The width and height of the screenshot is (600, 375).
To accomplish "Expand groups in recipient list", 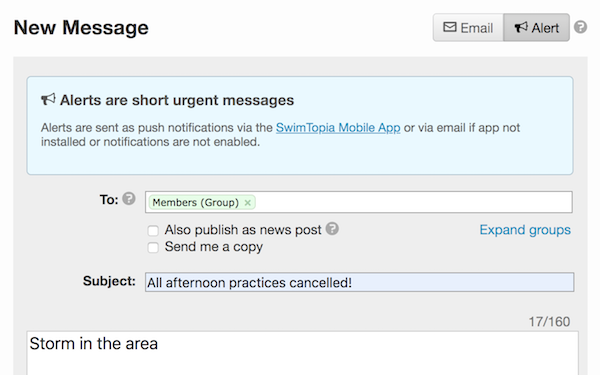I will 525,230.
